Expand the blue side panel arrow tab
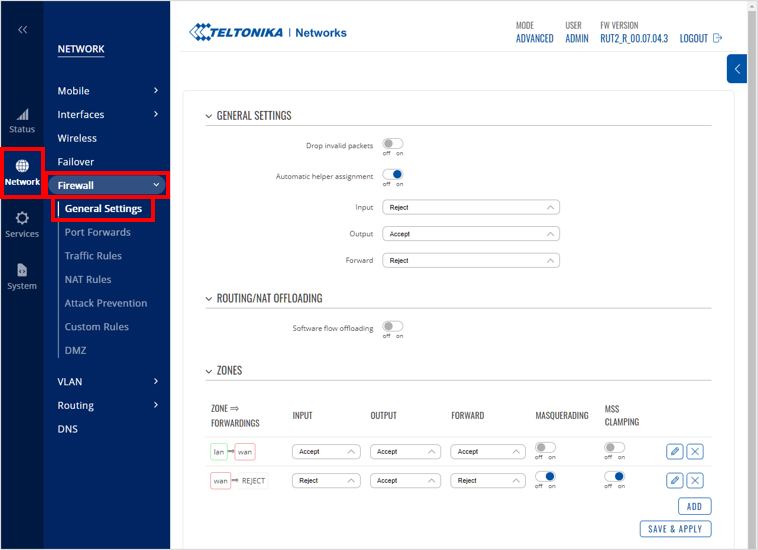758x550 pixels. pos(737,69)
